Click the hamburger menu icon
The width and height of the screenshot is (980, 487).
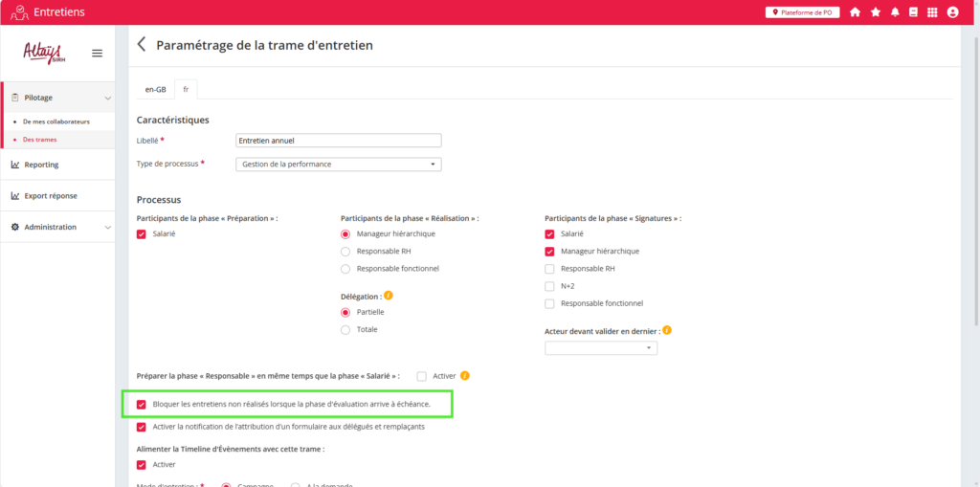97,53
